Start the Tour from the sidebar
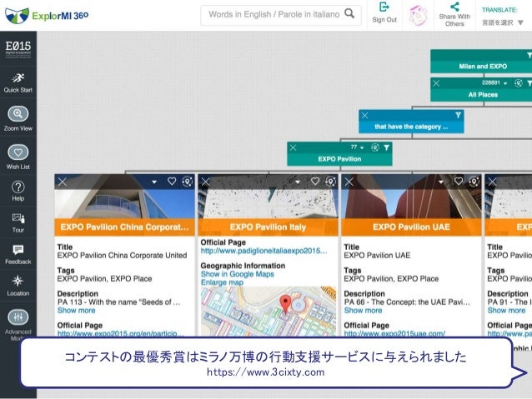The width and height of the screenshot is (532, 399). [18, 222]
